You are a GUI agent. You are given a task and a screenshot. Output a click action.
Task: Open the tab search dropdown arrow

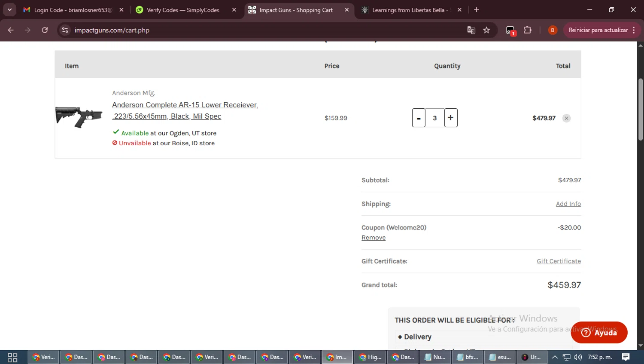coord(9,9)
